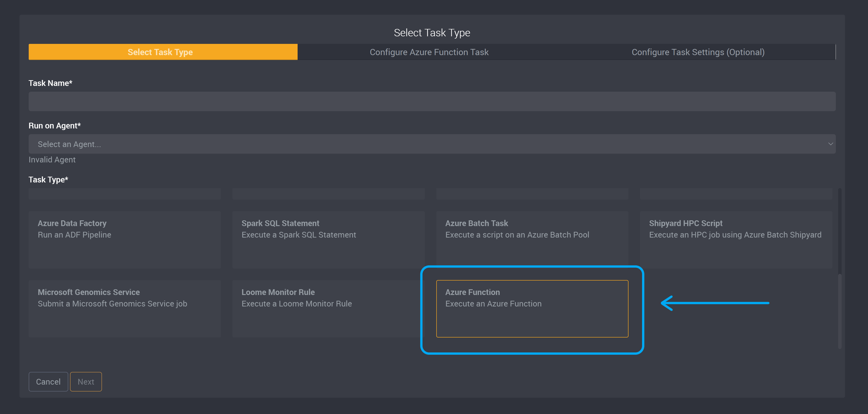Click the dropdown chevron on the agent selector
Image resolution: width=868 pixels, height=414 pixels.
(x=831, y=144)
